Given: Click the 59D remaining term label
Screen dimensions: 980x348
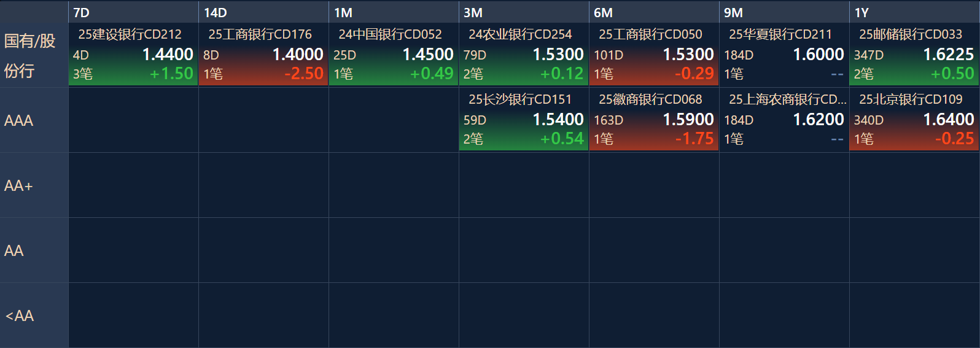Looking at the screenshot, I should 475,120.
